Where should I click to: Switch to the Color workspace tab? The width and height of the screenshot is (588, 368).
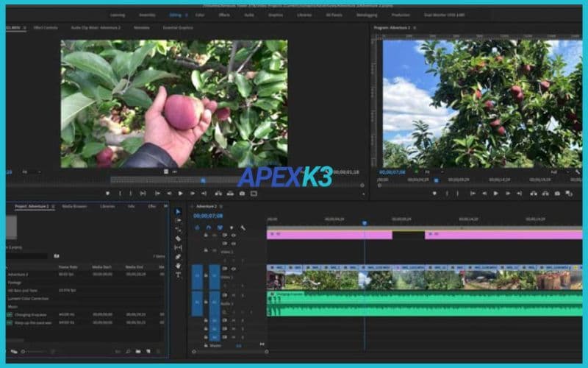[200, 15]
